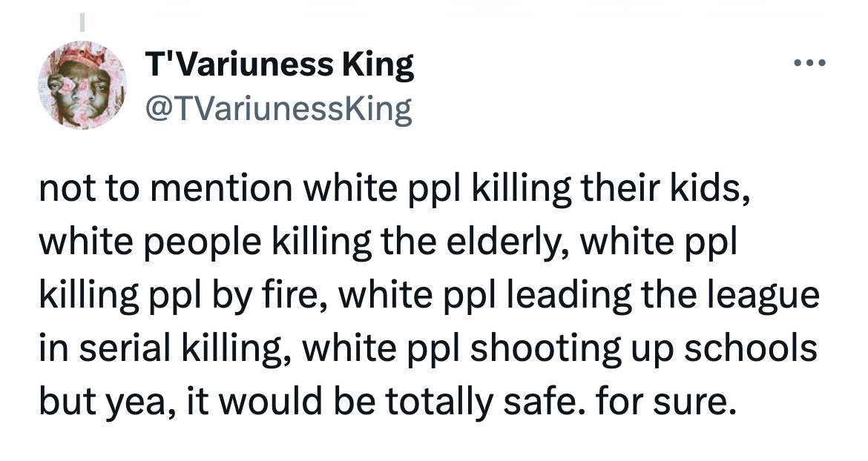
Task: Click the thread connector line above the avatar
Action: click(83, 22)
